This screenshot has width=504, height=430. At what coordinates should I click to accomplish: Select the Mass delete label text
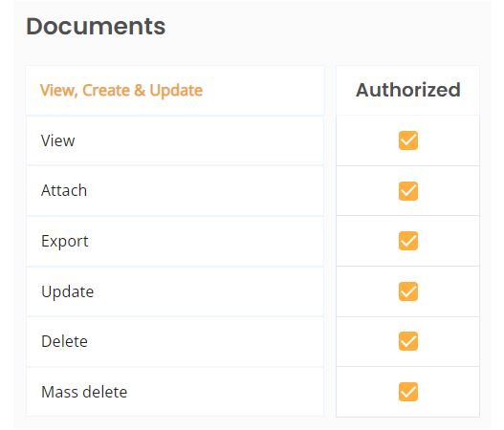pyautogui.click(x=84, y=392)
